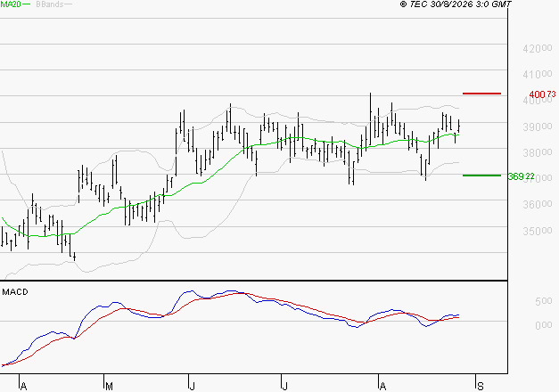Click the green 369.22 support level line
This screenshot has height=392, width=559.
click(x=481, y=176)
